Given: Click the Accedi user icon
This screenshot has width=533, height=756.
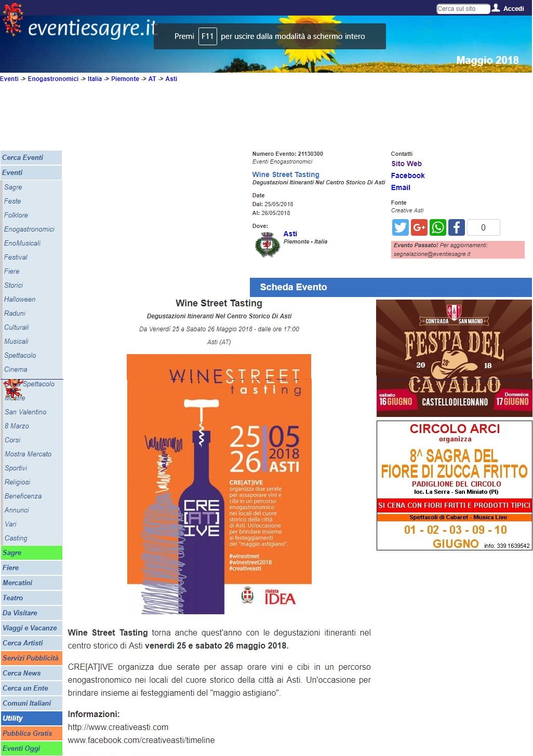Looking at the screenshot, I should click(x=496, y=8).
